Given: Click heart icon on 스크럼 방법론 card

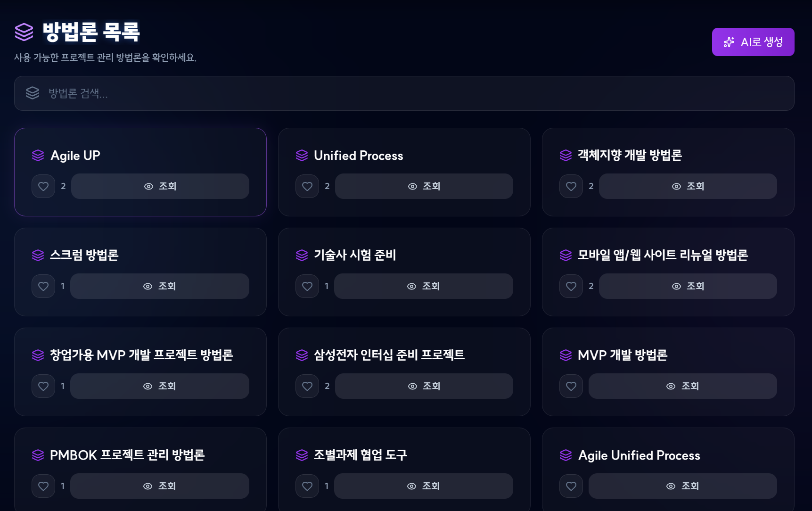Looking at the screenshot, I should pyautogui.click(x=43, y=286).
